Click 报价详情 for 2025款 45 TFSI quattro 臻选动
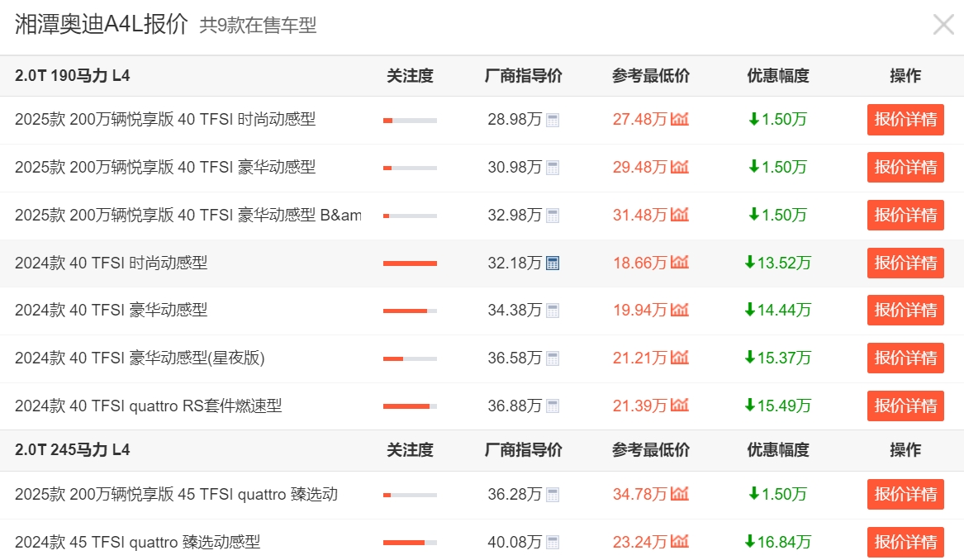The image size is (964, 560). pyautogui.click(x=905, y=494)
